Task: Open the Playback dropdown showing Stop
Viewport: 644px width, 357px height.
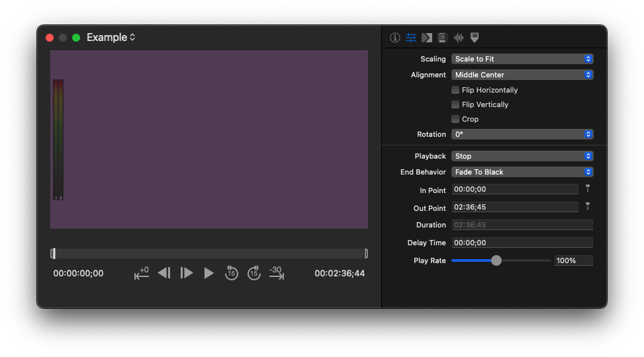Action: coord(522,156)
